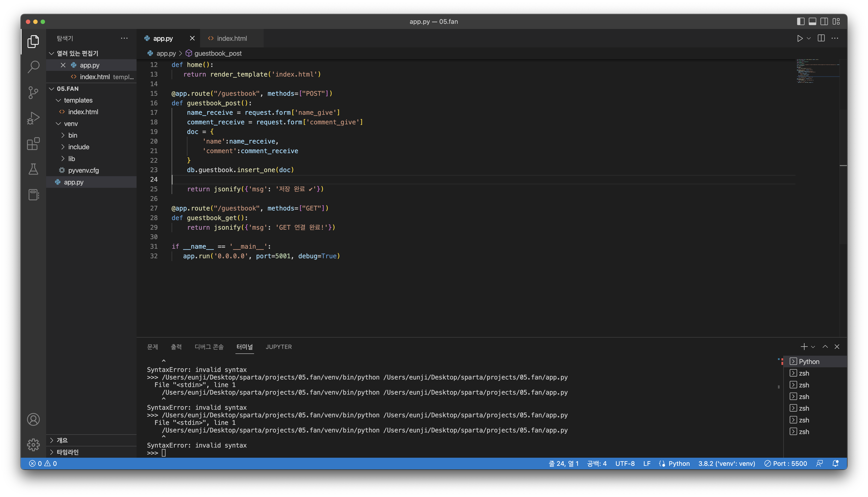This screenshot has height=497, width=868.
Task: Toggle bottom panel visibility
Action: pos(813,22)
